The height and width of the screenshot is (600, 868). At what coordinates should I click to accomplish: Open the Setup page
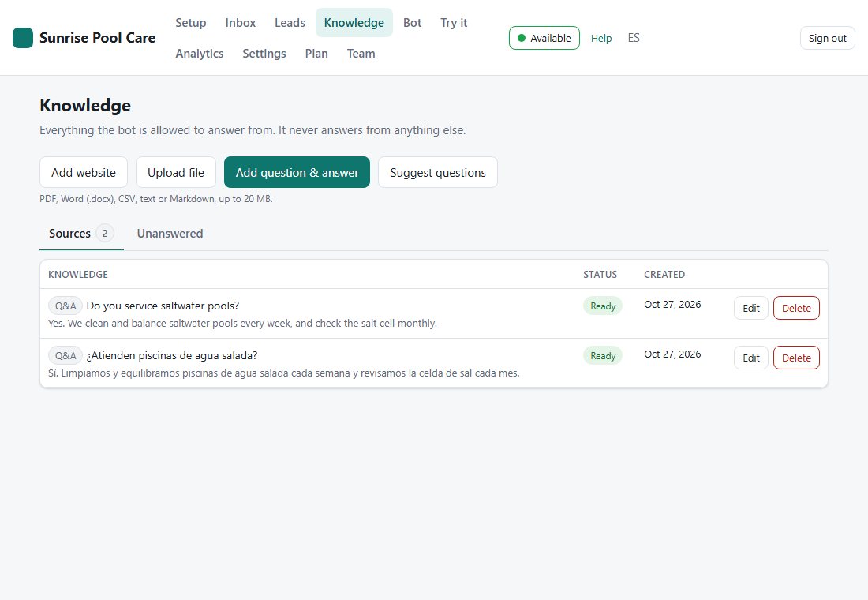pos(191,23)
